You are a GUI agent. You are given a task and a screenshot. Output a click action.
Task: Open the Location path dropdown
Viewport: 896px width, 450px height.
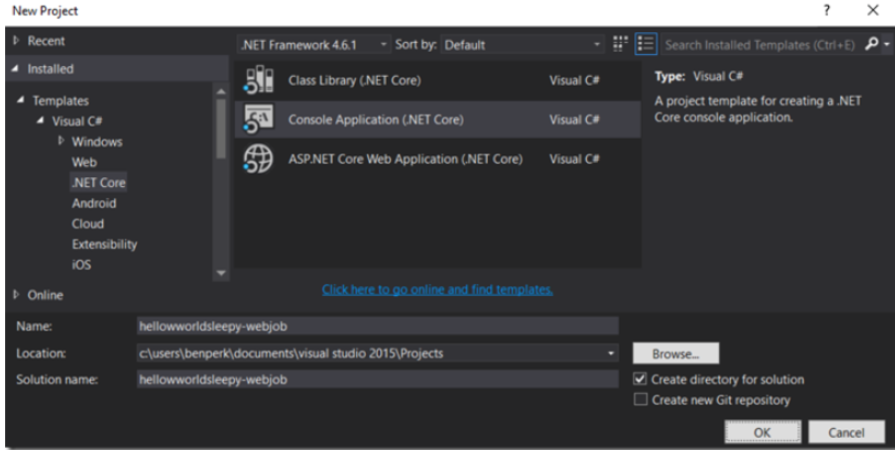611,353
